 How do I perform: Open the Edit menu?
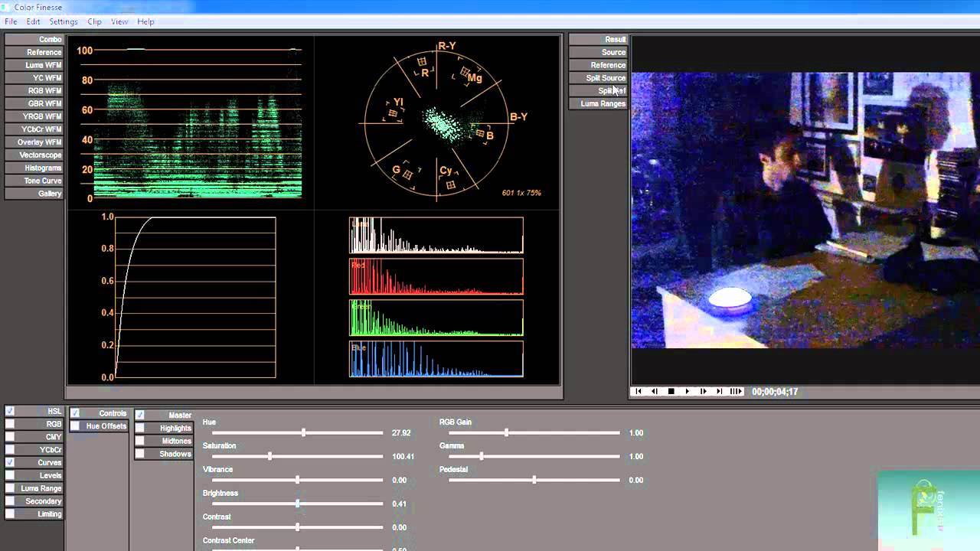tap(33, 21)
